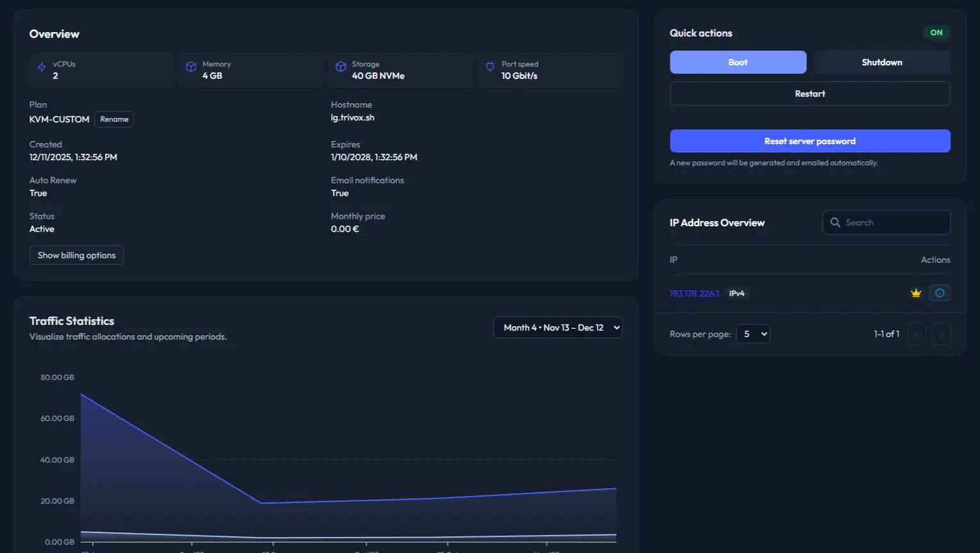Click the magnifier icon in IP search
The image size is (980, 553).
835,222
